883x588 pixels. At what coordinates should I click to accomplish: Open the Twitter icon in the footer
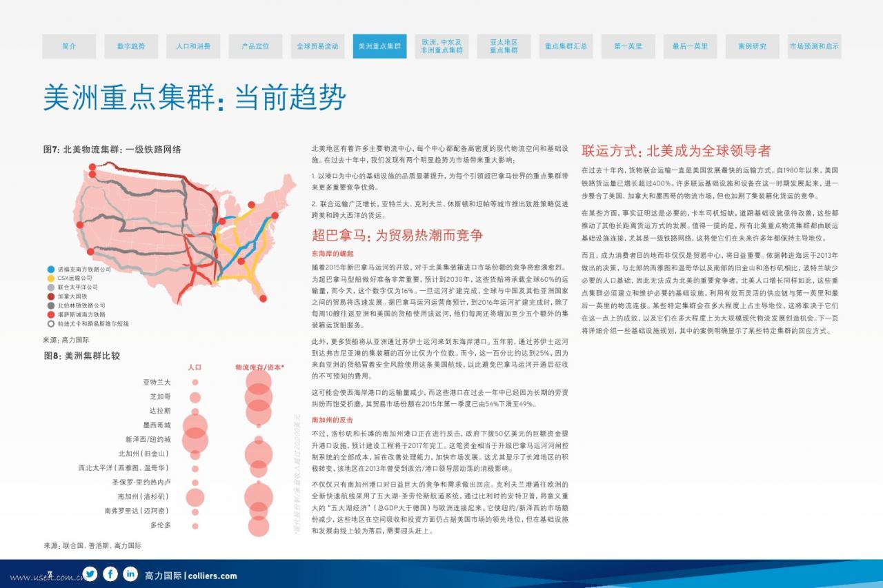(90, 574)
